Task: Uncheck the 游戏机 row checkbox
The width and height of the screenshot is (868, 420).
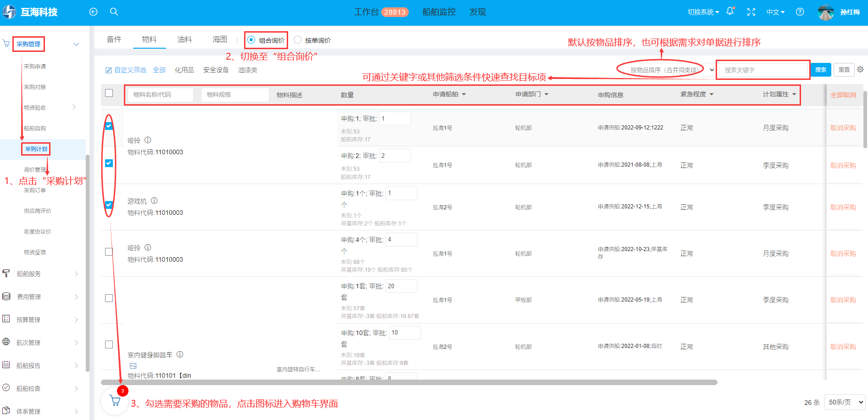Action: [x=109, y=205]
